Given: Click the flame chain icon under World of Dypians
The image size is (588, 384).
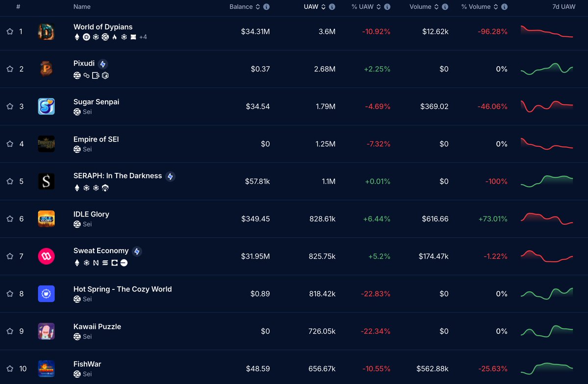Looking at the screenshot, I should click(x=115, y=37).
